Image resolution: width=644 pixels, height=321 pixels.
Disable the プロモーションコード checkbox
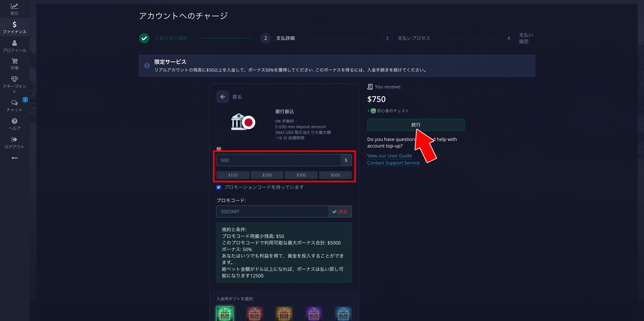coord(218,187)
